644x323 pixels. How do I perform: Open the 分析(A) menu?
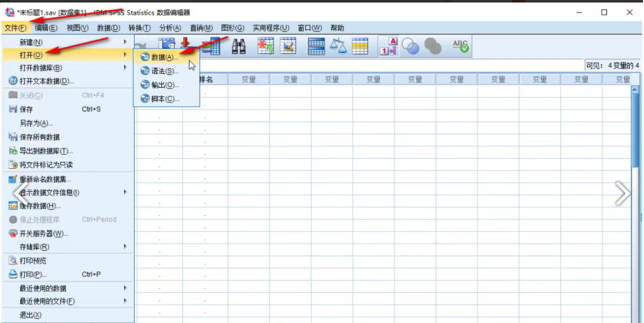click(170, 28)
